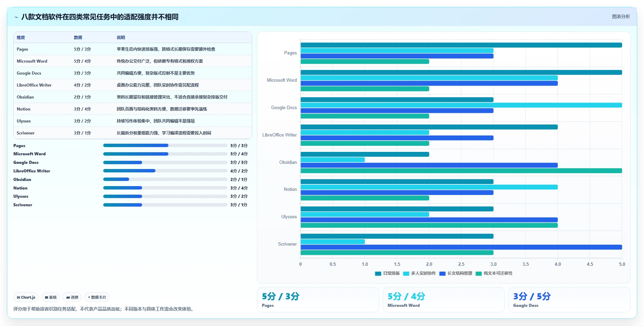Open the Google Docs 3分 / 5分 data card
644x326 pixels.
coord(570,300)
